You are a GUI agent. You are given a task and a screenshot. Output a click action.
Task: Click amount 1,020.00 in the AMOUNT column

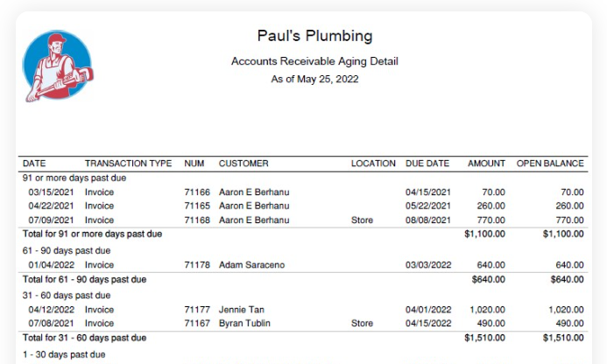pos(487,310)
